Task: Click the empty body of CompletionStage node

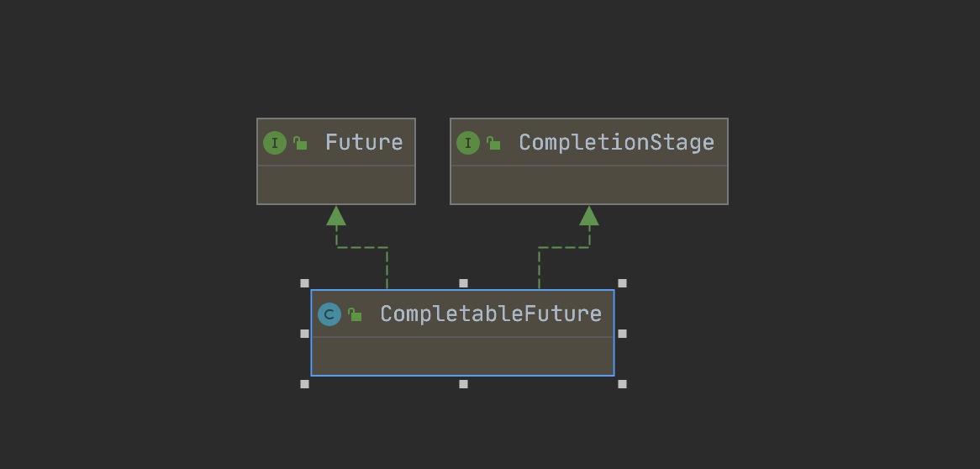Action: coord(588,185)
